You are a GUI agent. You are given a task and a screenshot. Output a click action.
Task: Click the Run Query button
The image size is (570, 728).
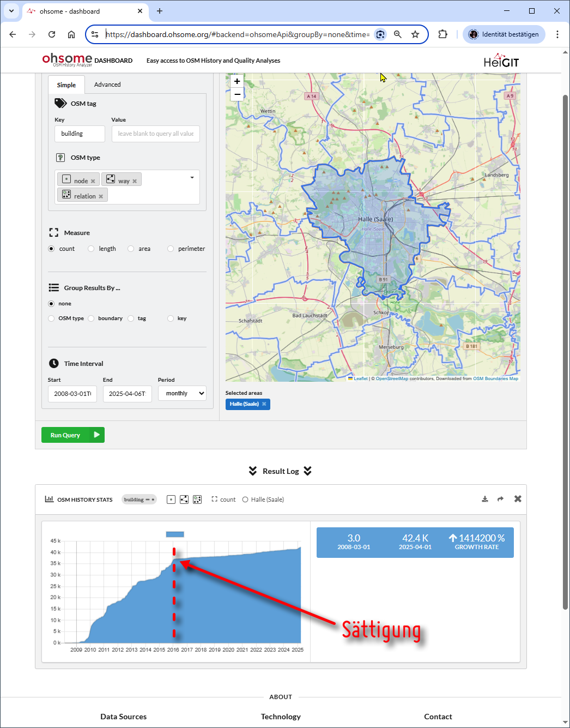pyautogui.click(x=72, y=435)
